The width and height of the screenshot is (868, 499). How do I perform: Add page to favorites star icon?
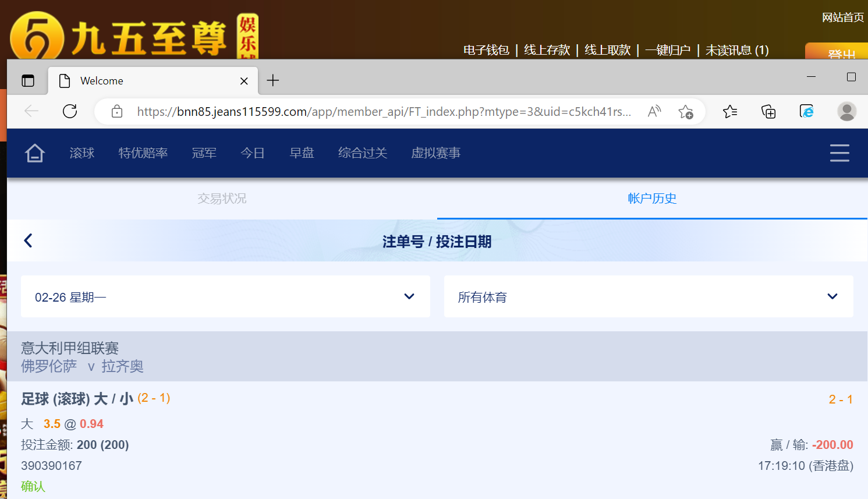[x=686, y=111]
